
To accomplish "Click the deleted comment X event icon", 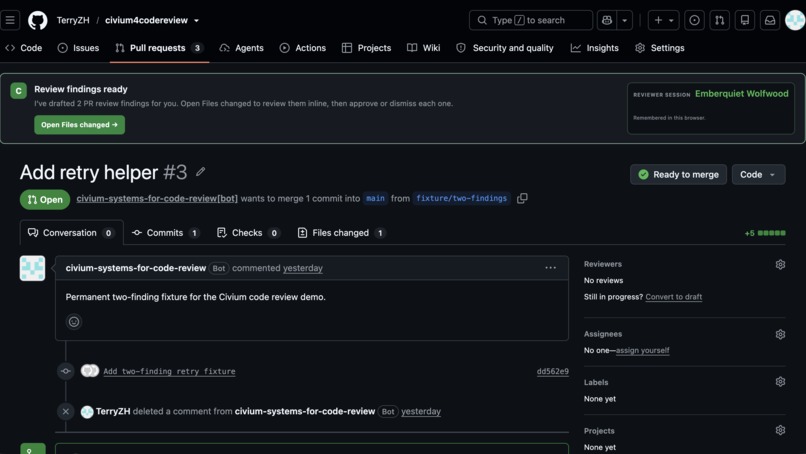I will point(66,411).
